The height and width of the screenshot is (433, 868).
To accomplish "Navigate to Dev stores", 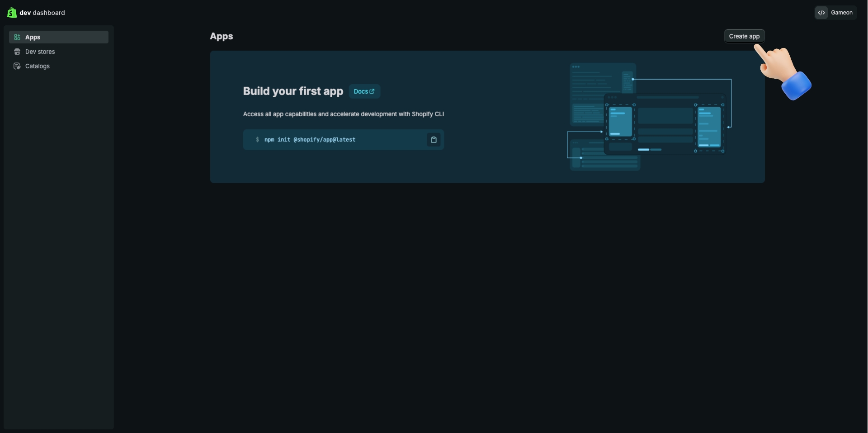I will 40,52.
